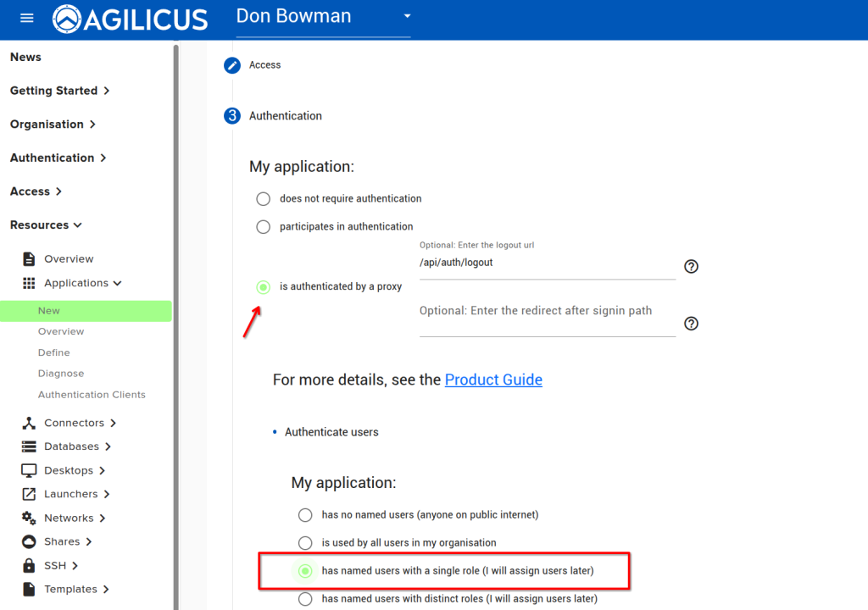
Task: Click help icon beside redirect path field
Action: coord(691,324)
